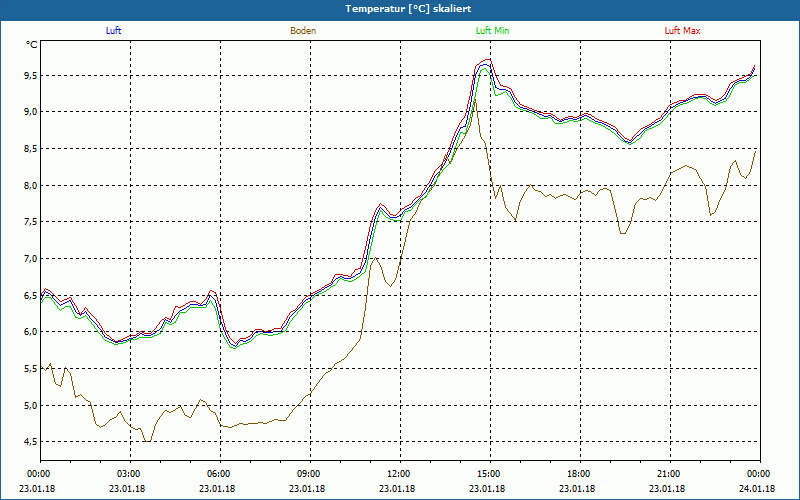This screenshot has width=800, height=500.
Task: Click the 18:00 time axis label
Action: (x=581, y=474)
